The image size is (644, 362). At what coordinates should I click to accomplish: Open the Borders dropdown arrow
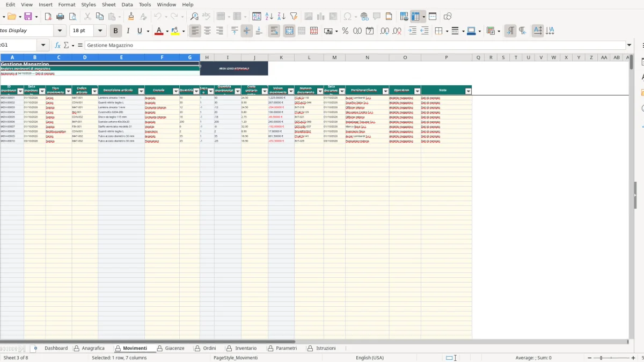447,31
